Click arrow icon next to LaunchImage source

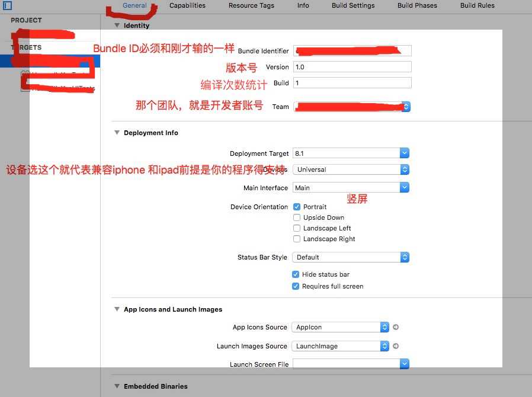coord(396,346)
